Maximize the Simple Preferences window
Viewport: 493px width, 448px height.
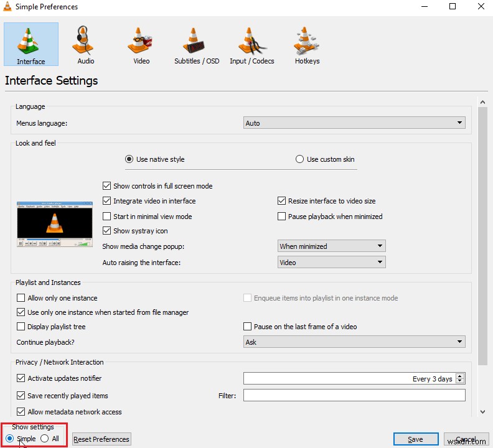tap(453, 6)
